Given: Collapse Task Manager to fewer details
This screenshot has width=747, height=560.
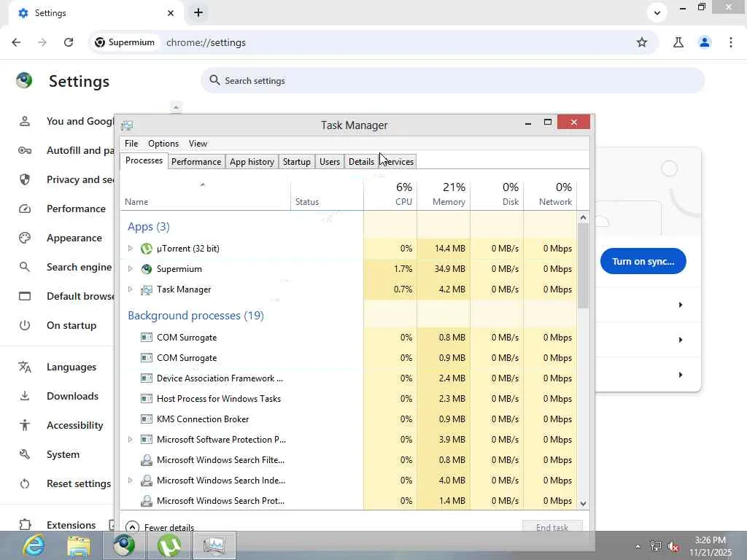Looking at the screenshot, I should click(x=160, y=527).
